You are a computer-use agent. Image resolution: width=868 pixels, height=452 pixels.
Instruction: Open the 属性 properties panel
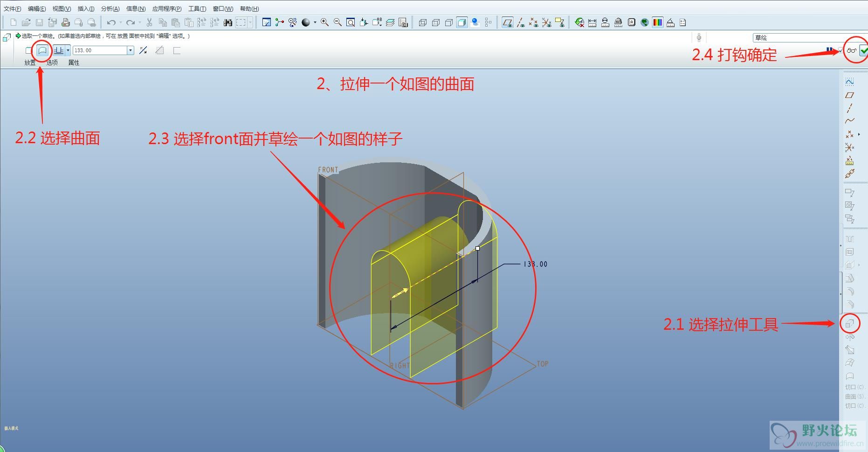pos(74,63)
